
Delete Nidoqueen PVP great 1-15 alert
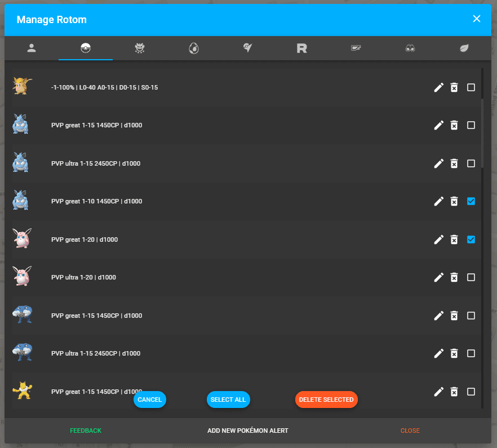[x=454, y=125]
